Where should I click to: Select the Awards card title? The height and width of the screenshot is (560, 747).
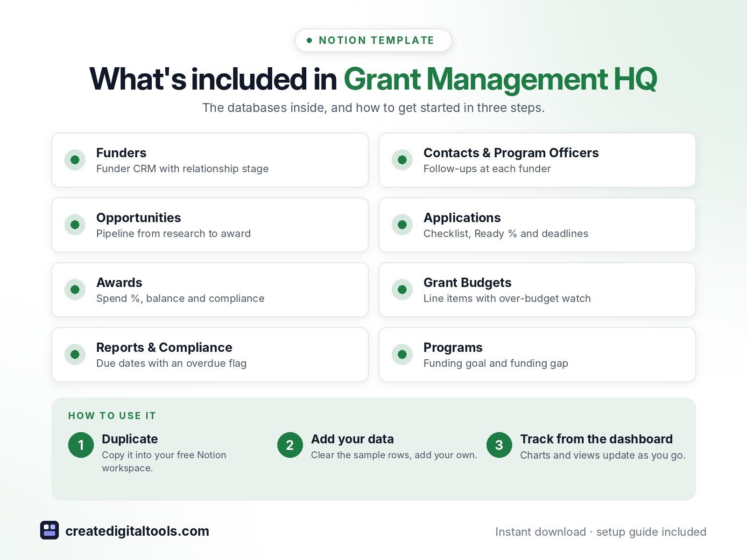tap(119, 283)
